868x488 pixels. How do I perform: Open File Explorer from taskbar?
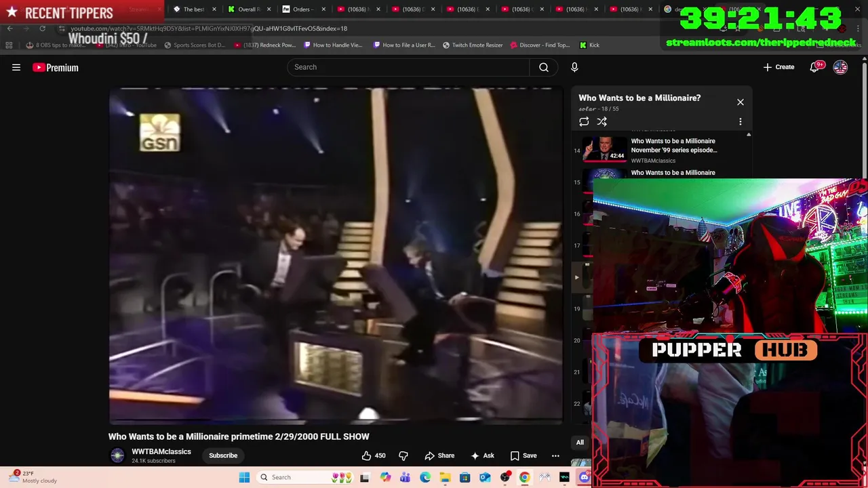tap(445, 477)
